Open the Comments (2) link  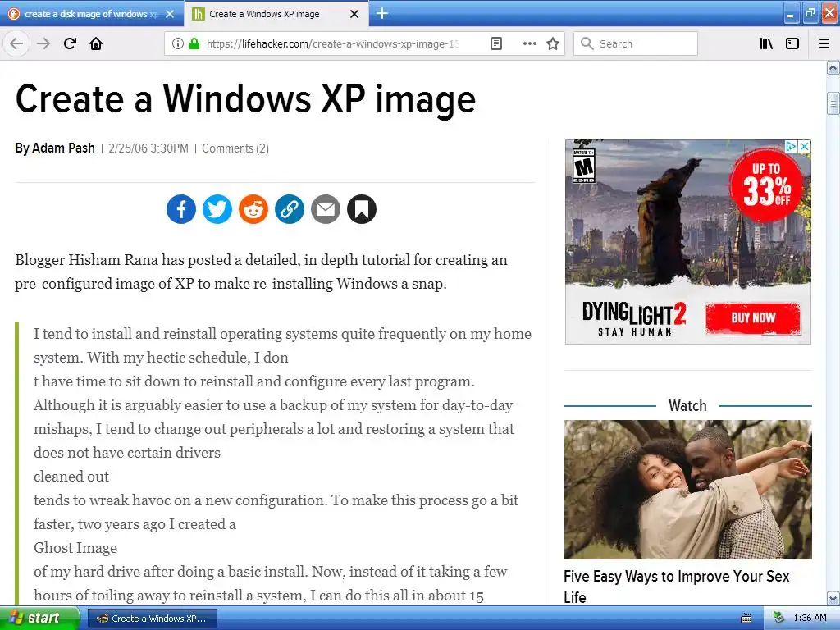(x=235, y=148)
